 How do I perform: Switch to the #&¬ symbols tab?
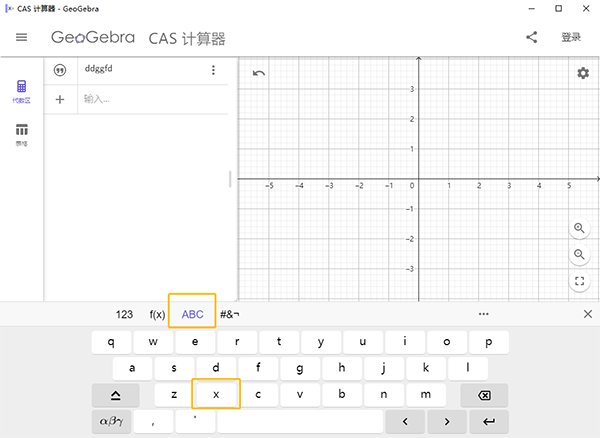pos(230,314)
